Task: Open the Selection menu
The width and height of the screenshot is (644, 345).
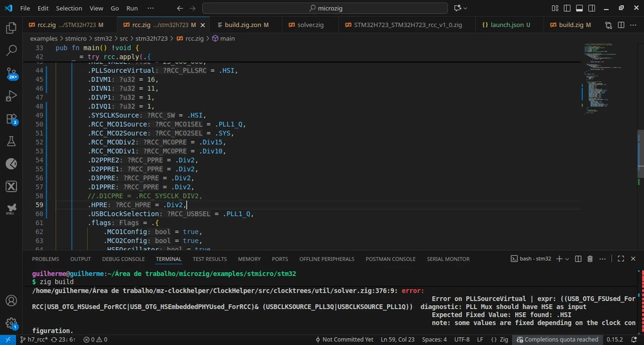Action: point(69,8)
